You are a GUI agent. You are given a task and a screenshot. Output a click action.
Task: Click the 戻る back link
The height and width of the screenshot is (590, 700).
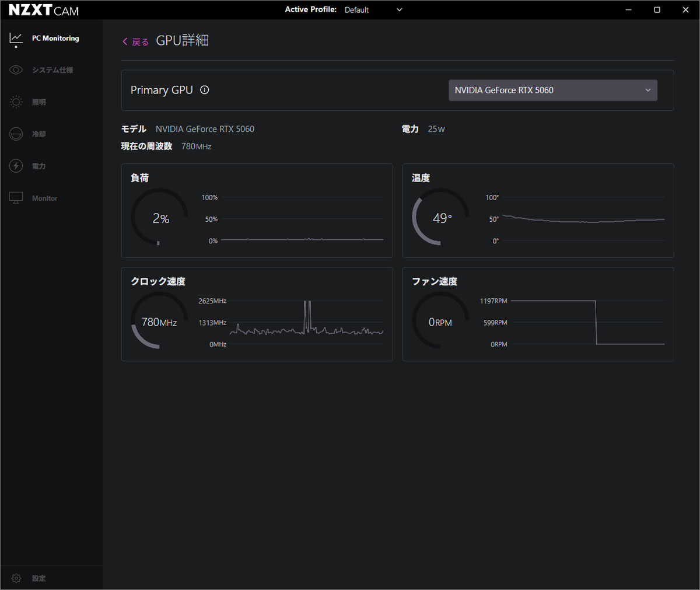[141, 42]
